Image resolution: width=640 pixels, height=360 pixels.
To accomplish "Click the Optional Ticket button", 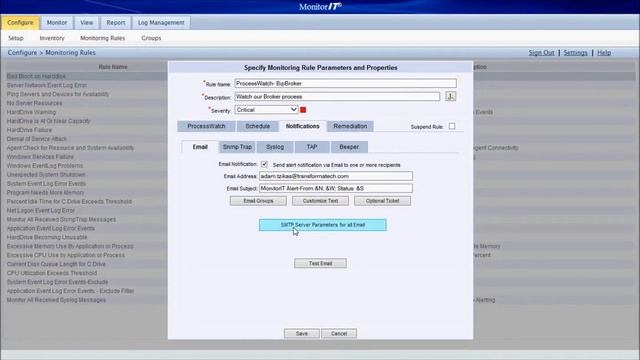I will click(382, 201).
